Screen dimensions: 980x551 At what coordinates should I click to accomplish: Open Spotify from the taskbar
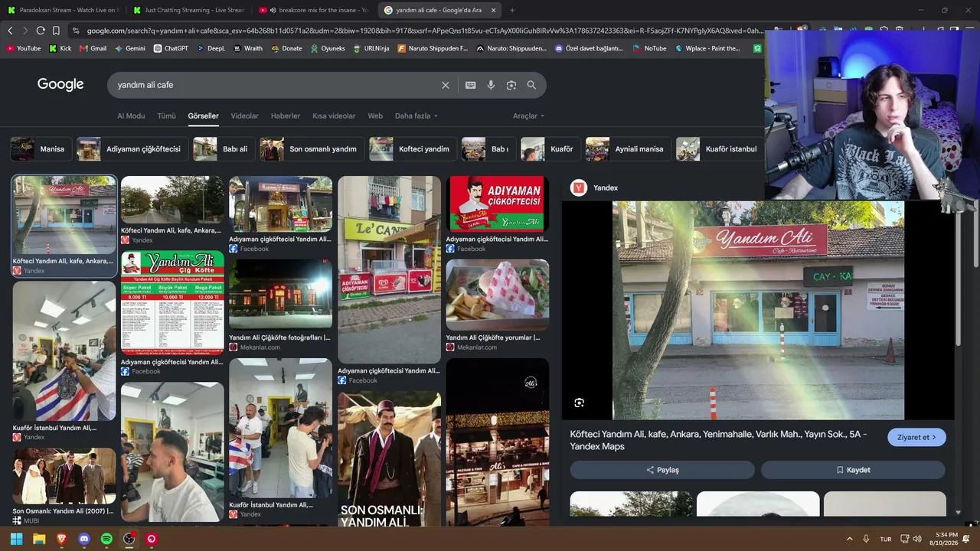click(x=106, y=539)
